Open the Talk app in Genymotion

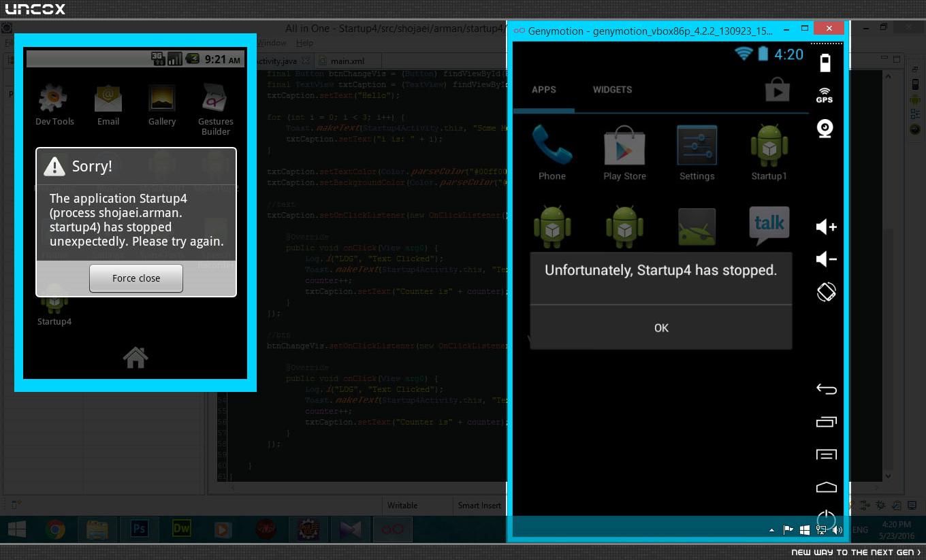769,226
